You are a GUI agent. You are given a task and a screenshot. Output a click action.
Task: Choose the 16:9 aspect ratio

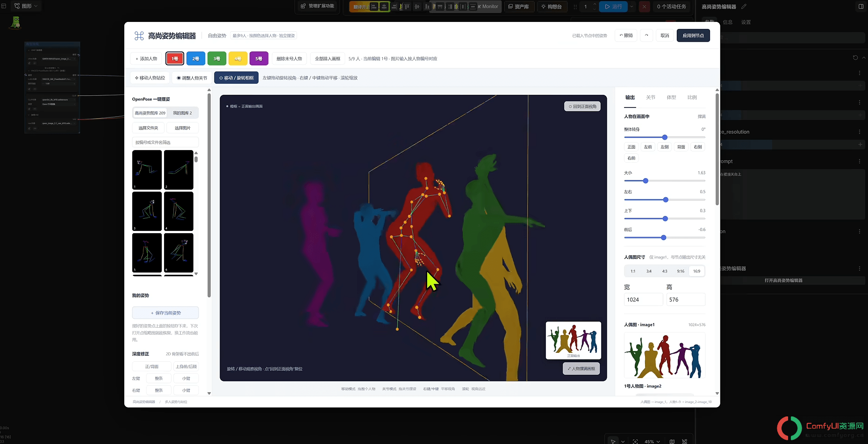[x=696, y=271]
